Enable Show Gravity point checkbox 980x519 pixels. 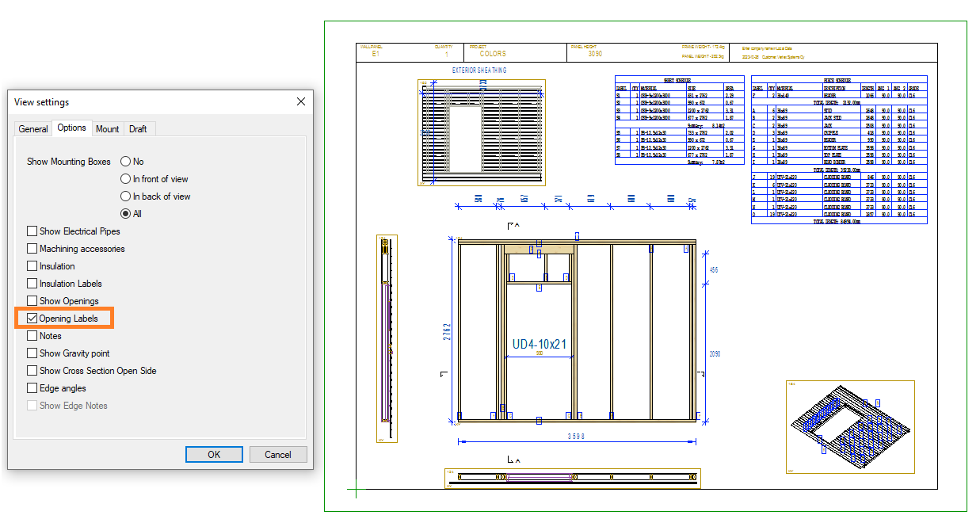[x=32, y=353]
